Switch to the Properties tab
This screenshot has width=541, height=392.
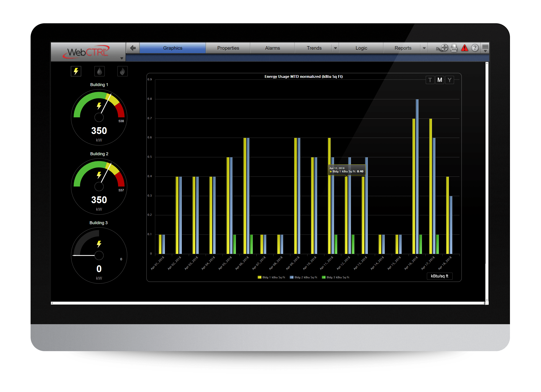[x=228, y=48]
